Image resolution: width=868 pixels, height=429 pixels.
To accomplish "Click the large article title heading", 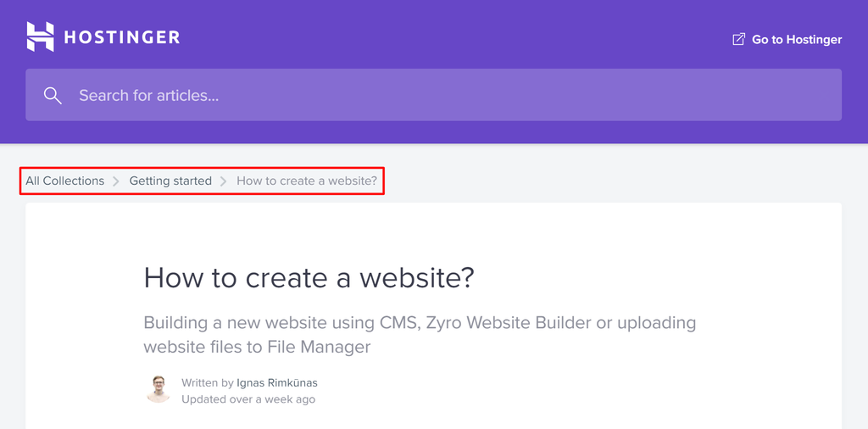I will coord(309,277).
